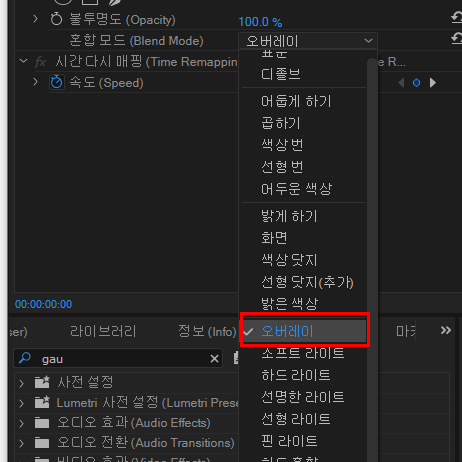The width and height of the screenshot is (462, 462).
Task: Toggle the Speed stopwatch animation icon
Action: tap(57, 82)
